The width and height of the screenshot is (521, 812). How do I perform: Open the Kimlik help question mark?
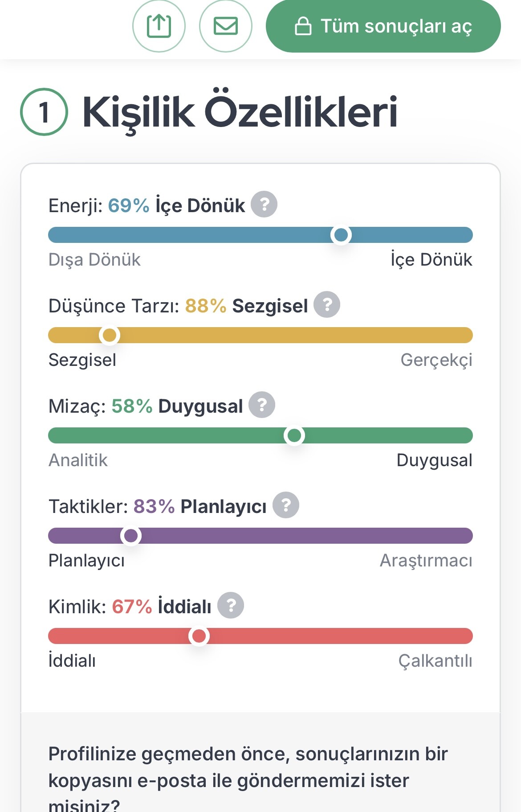pos(231,606)
